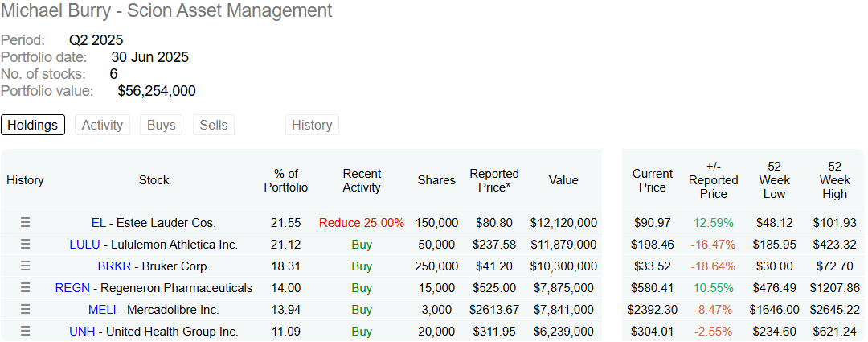Open the REGN ticker link

[72, 288]
